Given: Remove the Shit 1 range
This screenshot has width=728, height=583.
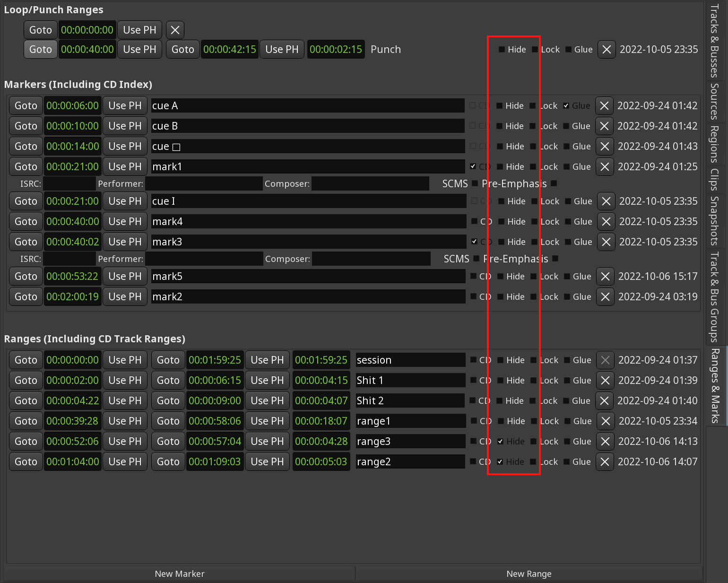Looking at the screenshot, I should coord(605,380).
